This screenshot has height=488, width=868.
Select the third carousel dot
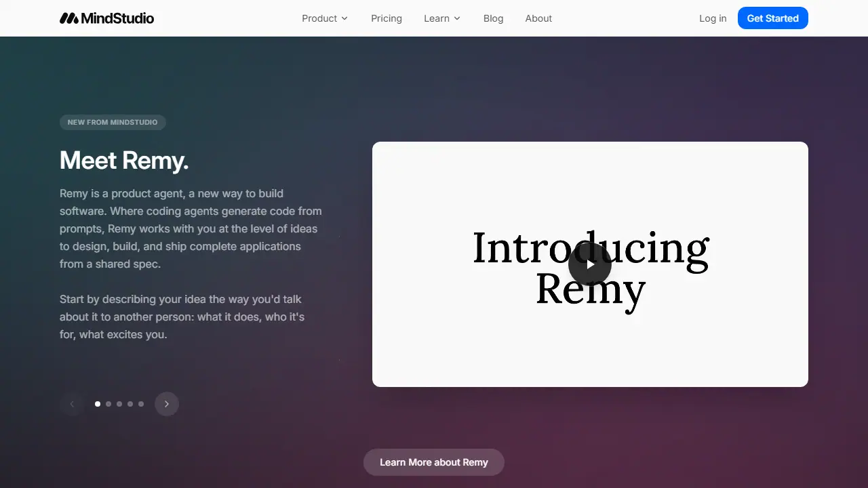(119, 404)
